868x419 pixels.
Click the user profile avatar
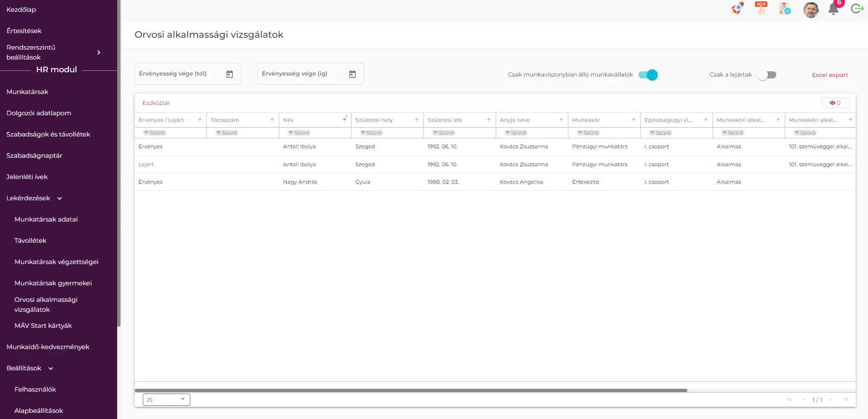click(811, 9)
